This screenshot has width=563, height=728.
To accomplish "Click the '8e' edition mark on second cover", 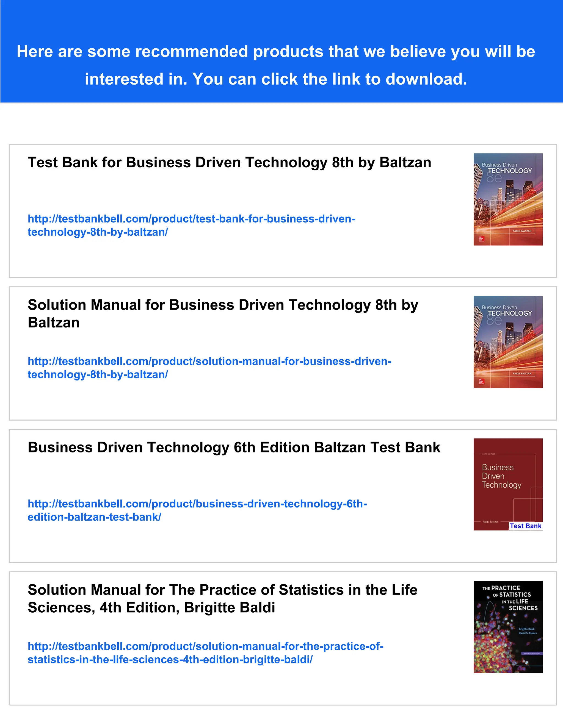I will click(x=494, y=321).
